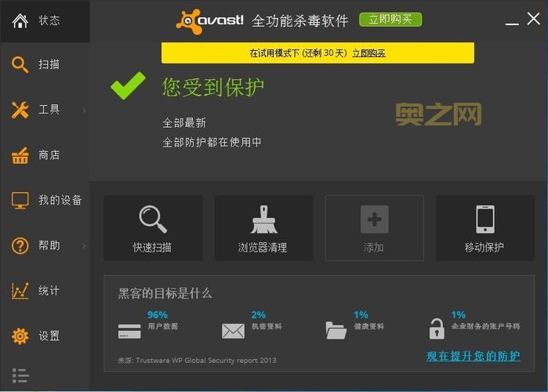The image size is (548, 392).
Task: Start 快速扫描 tile
Action: click(153, 228)
